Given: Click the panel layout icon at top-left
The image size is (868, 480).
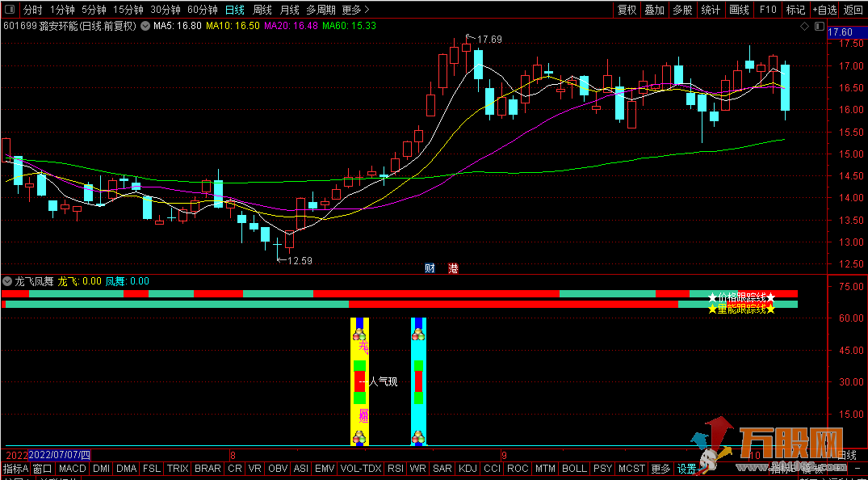Looking at the screenshot, I should (10, 10).
